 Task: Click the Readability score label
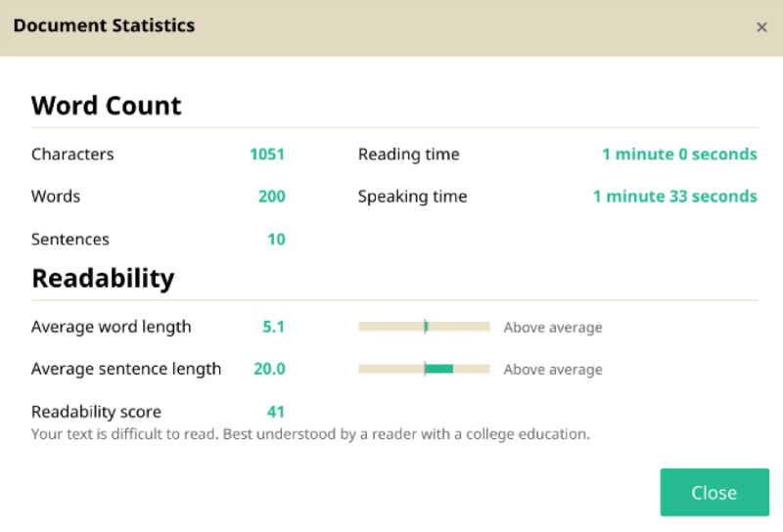(96, 412)
